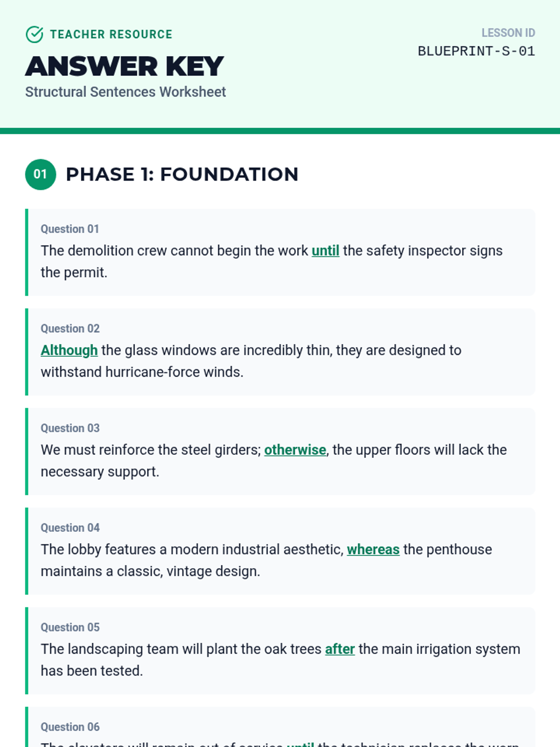
Task: Click the green 01 phase badge
Action: 41,175
